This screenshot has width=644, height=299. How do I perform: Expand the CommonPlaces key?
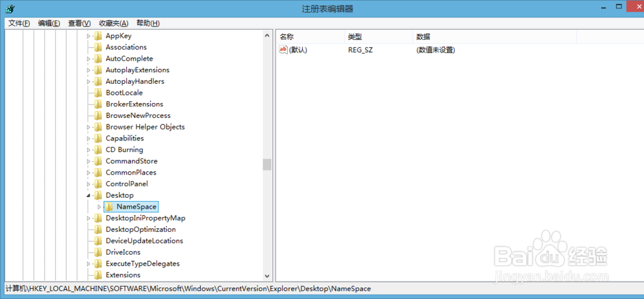tap(88, 173)
